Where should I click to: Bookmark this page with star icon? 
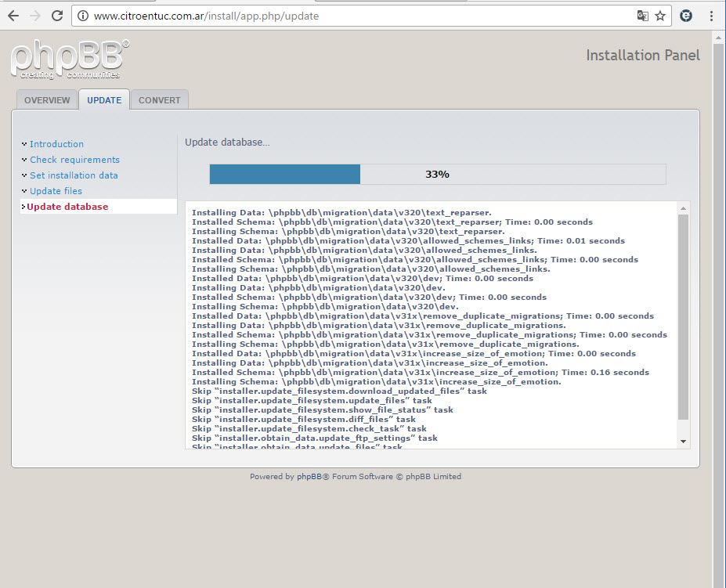pos(661,16)
